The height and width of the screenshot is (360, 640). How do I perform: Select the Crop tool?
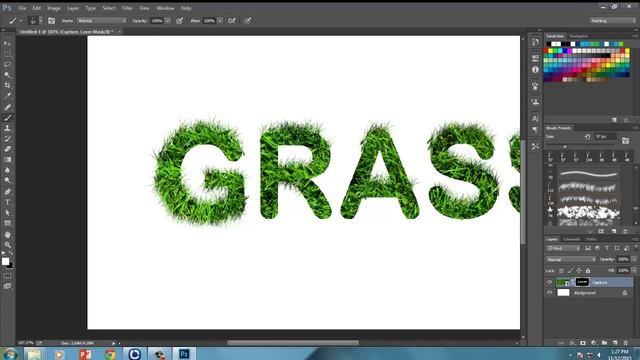pyautogui.click(x=7, y=85)
